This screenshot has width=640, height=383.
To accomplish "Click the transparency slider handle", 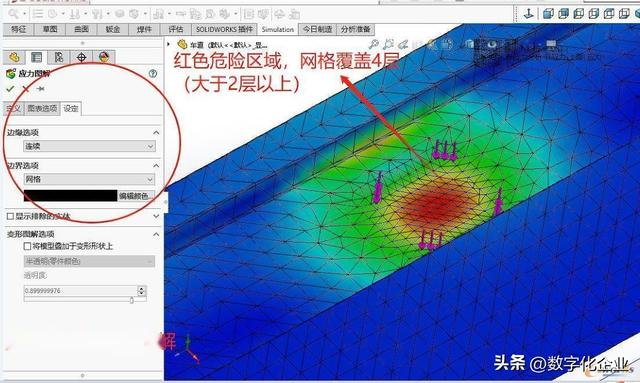I will click(x=131, y=300).
